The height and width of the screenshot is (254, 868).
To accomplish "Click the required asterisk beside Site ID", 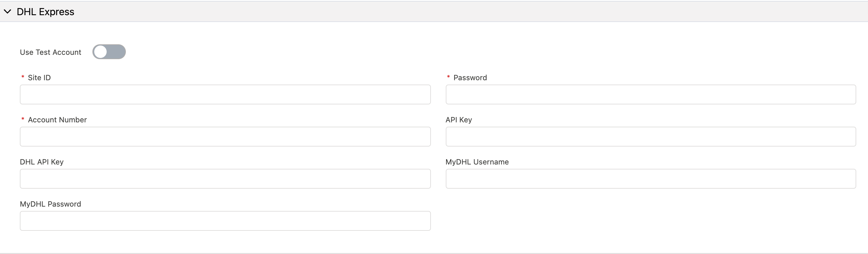I will [x=23, y=77].
